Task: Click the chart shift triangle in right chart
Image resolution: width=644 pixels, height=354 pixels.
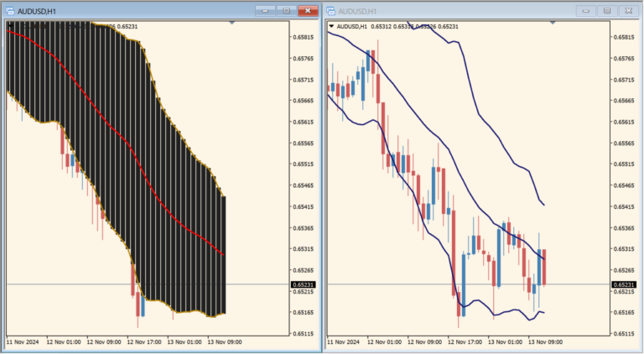Action: 551,23
